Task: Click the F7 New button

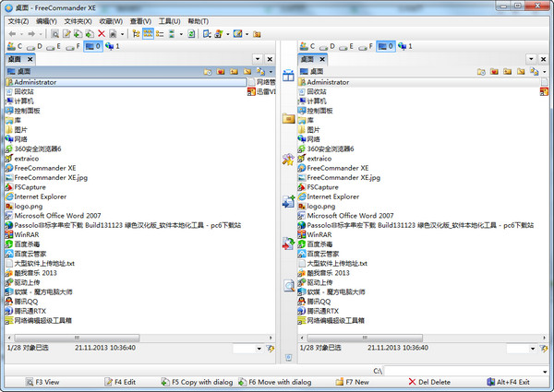Action: click(x=353, y=382)
